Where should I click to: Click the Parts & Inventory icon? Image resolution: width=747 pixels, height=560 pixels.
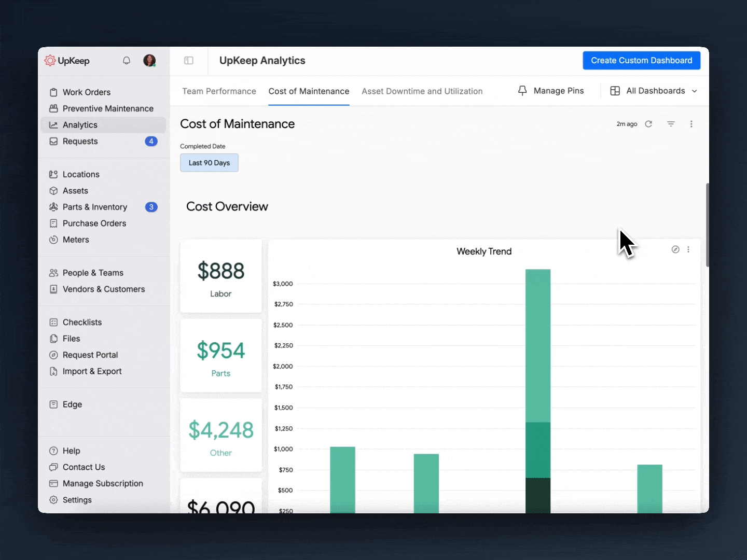53,207
